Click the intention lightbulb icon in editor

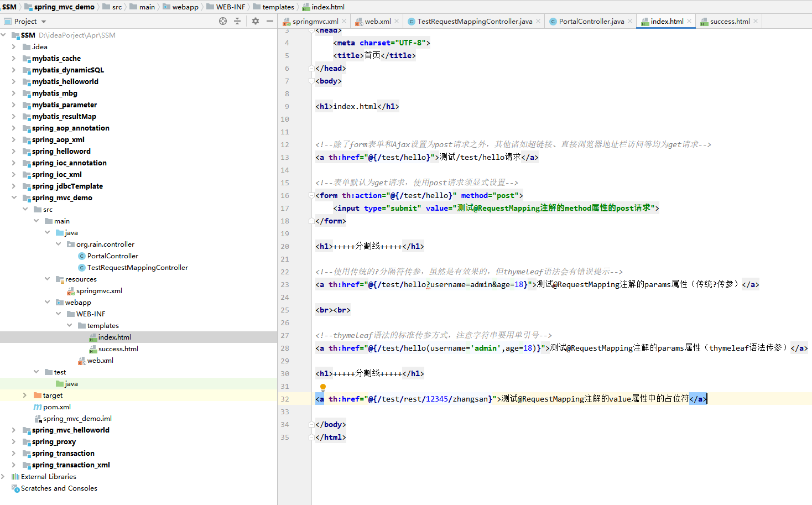point(323,387)
